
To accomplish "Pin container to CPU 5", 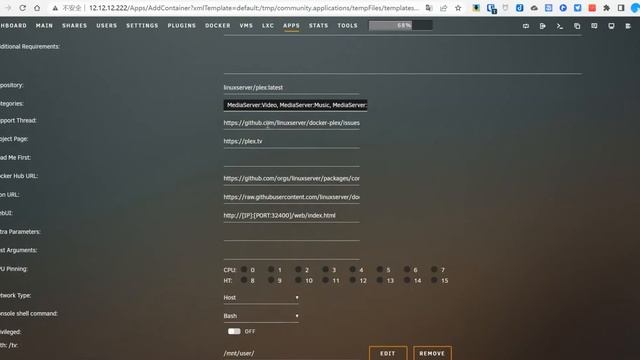I will click(380, 269).
